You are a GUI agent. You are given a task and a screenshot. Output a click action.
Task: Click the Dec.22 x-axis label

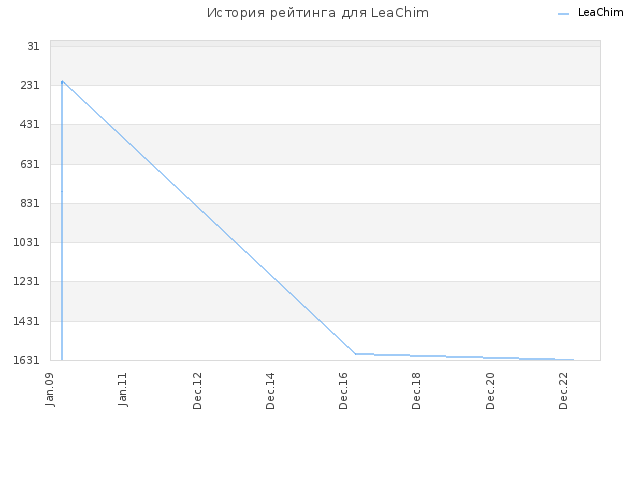(563, 391)
